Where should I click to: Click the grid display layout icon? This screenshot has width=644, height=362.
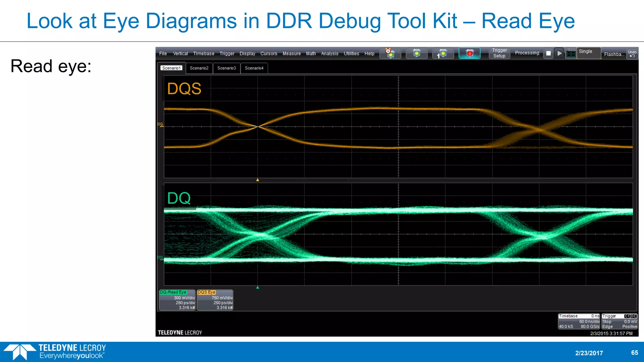click(571, 53)
